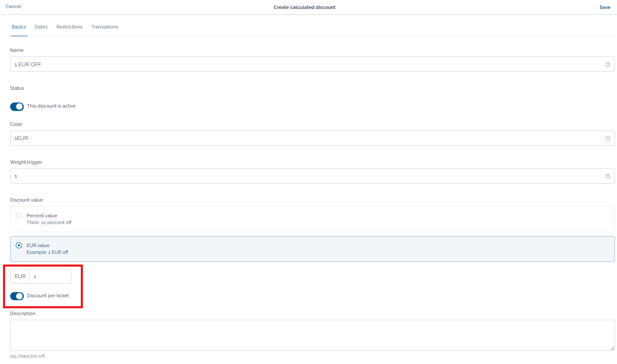
Task: Click the 'Create calculated discount' title
Action: tap(304, 7)
